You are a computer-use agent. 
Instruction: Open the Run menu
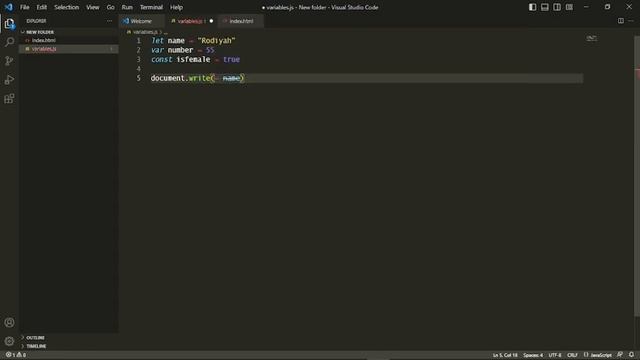127,7
